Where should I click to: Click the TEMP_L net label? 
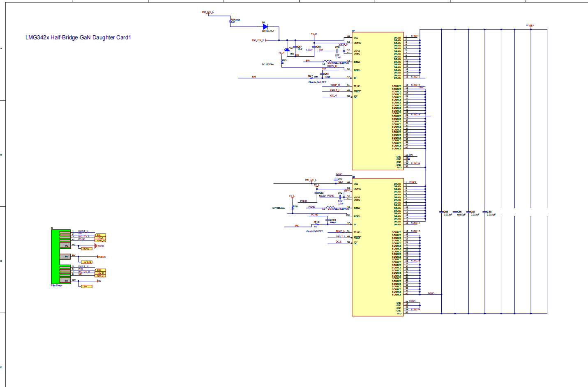pos(340,231)
